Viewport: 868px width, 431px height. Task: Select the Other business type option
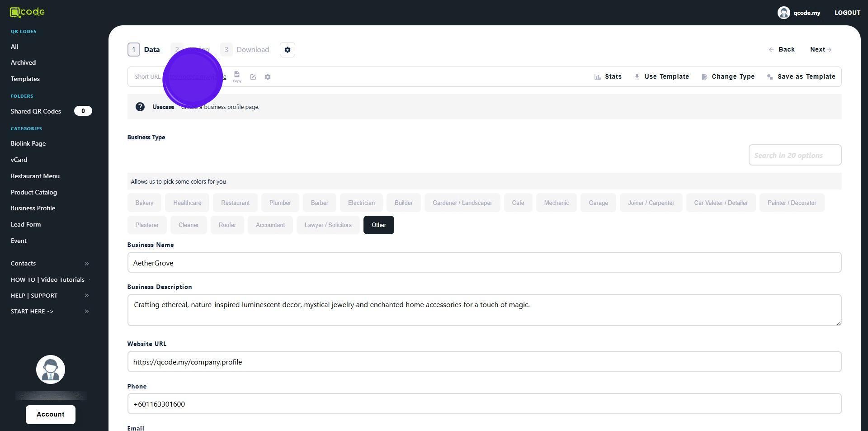[378, 225]
